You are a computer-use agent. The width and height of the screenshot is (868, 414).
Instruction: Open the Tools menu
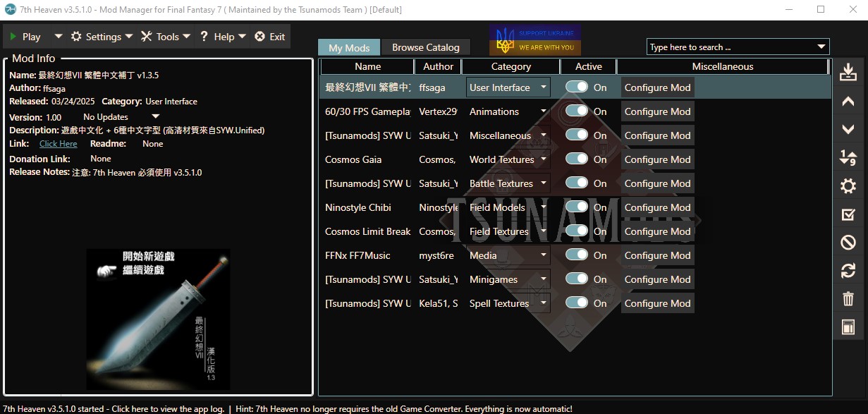tap(166, 37)
